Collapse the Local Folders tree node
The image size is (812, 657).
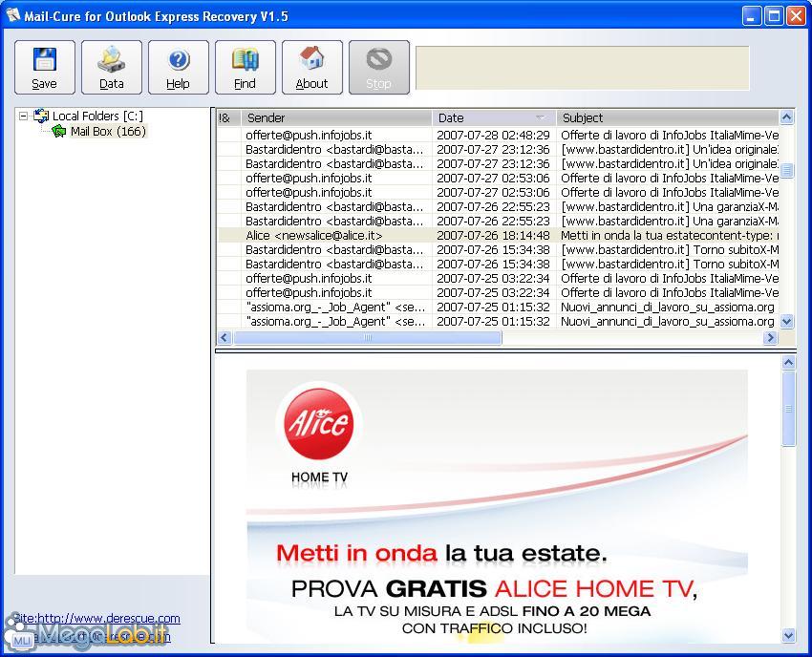coord(23,116)
